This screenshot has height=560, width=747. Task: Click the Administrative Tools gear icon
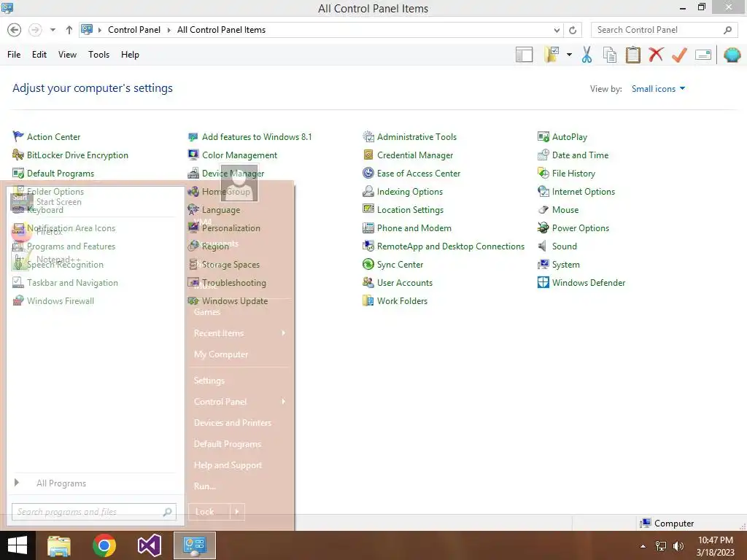tap(368, 136)
